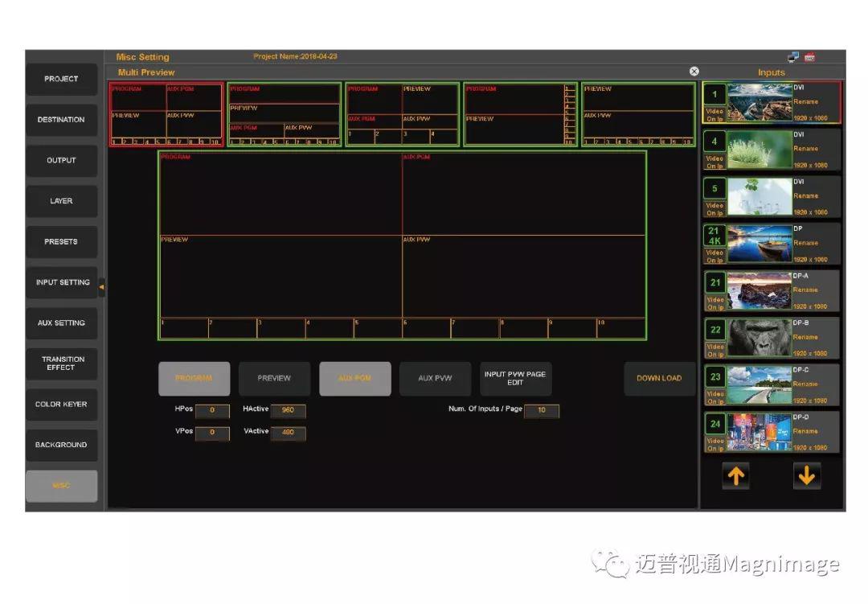Image resolution: width=868 pixels, height=604 pixels.
Task: Collapse the left sidebar with arrow handle
Action: click(x=101, y=286)
